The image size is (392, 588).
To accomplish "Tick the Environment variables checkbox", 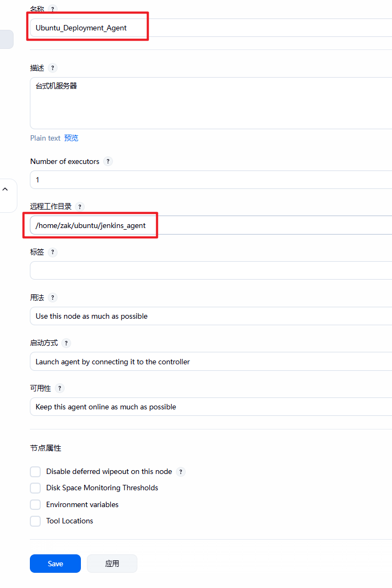I will (x=35, y=505).
